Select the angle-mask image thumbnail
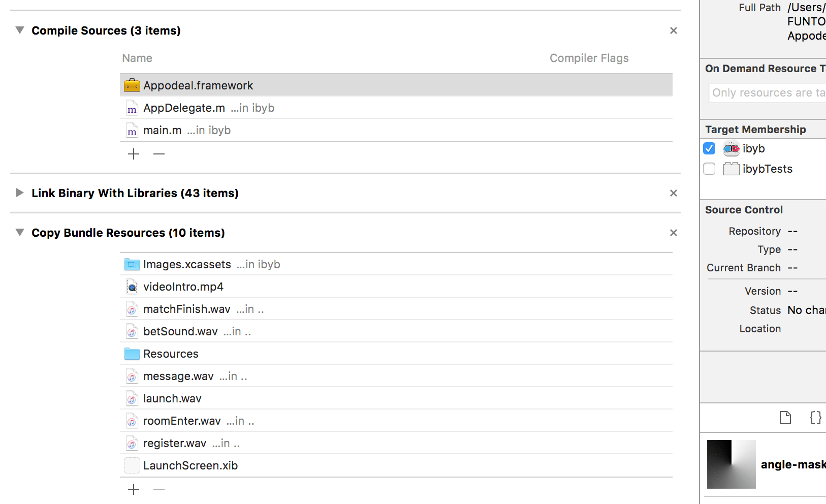Viewport: 826px width, 504px height. [x=731, y=464]
